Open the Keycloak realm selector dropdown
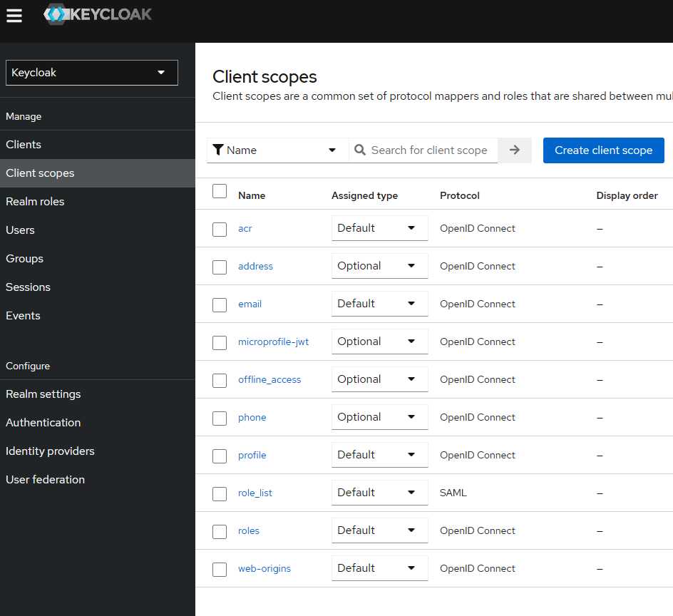Image resolution: width=673 pixels, height=616 pixels. (x=91, y=72)
